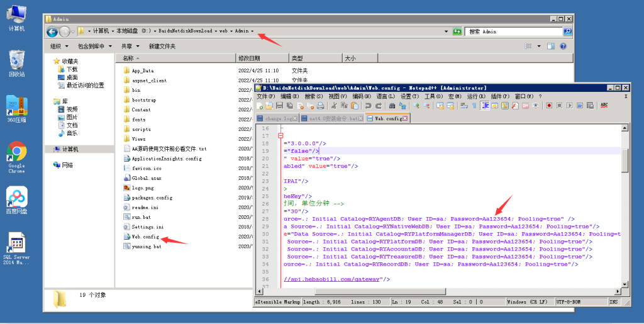Click the Print icon in Notepad++ toolbar

click(x=320, y=106)
